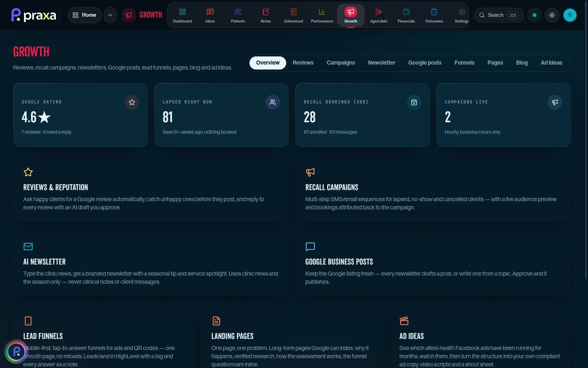
Task: Click the Home button
Action: [85, 15]
